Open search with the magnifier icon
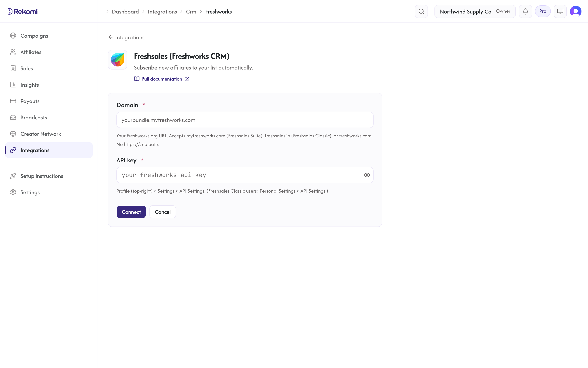This screenshot has height=368, width=588. click(x=421, y=11)
